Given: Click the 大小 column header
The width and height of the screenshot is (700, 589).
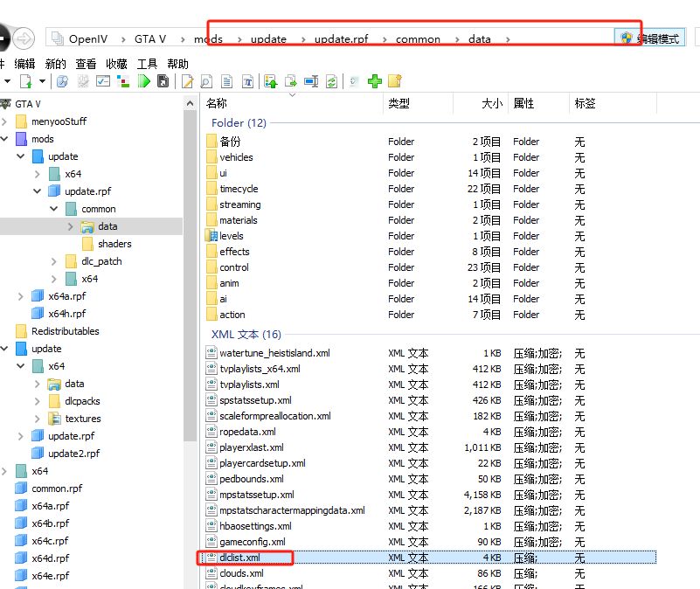Looking at the screenshot, I should point(491,103).
